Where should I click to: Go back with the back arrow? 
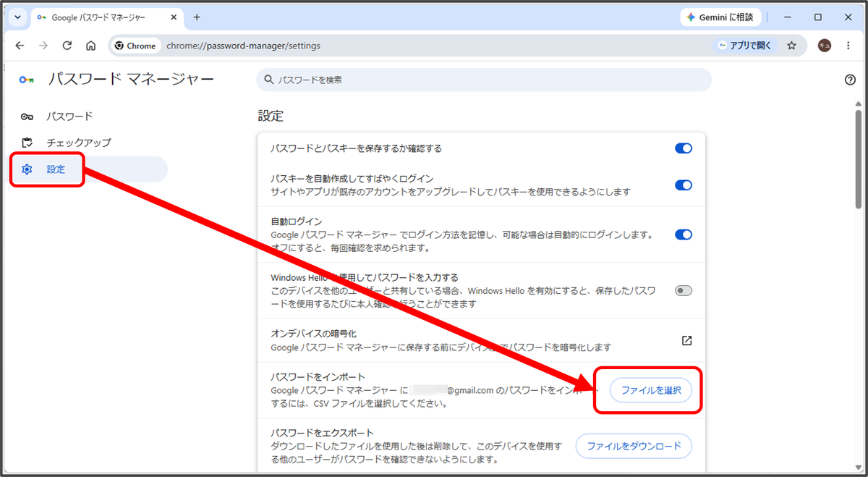(x=20, y=46)
